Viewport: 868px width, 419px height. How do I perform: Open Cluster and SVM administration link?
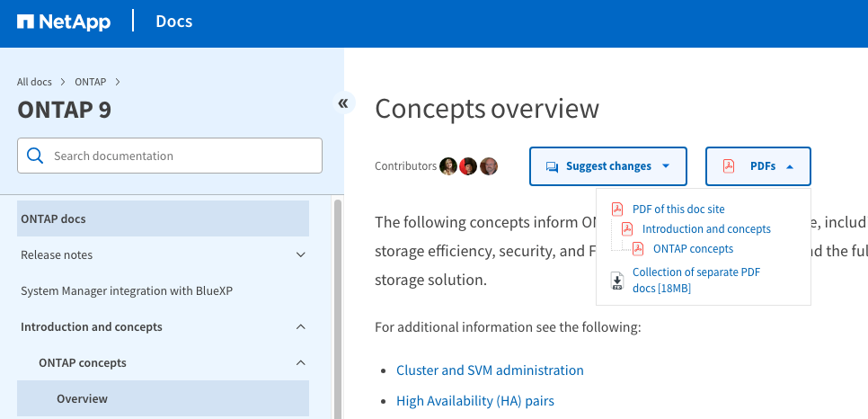[x=490, y=370]
